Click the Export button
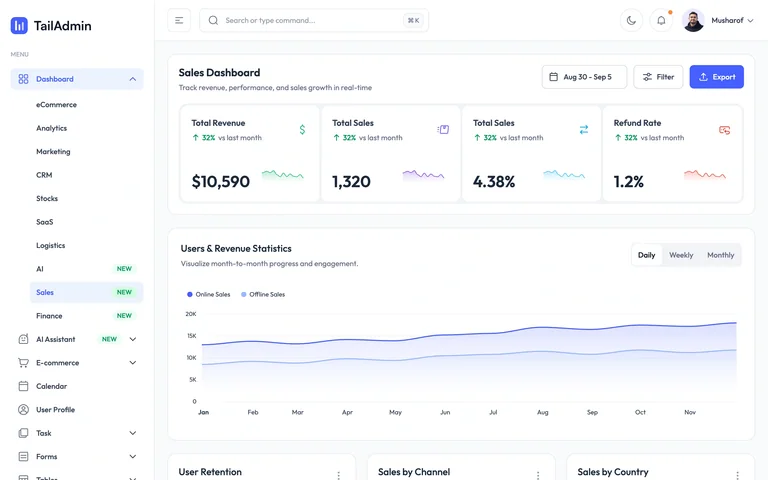The width and height of the screenshot is (768, 480). click(717, 77)
